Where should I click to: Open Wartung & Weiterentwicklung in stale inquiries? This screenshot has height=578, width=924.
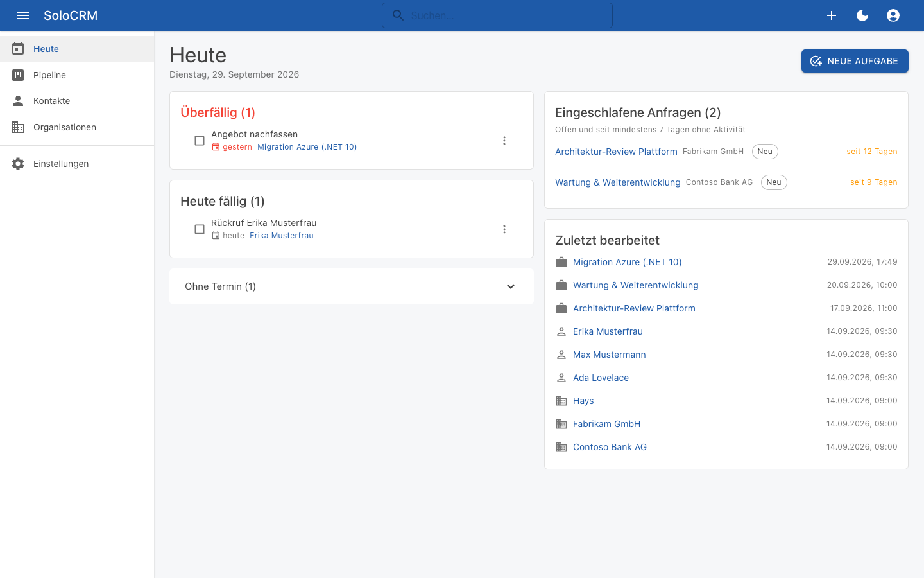coord(617,182)
